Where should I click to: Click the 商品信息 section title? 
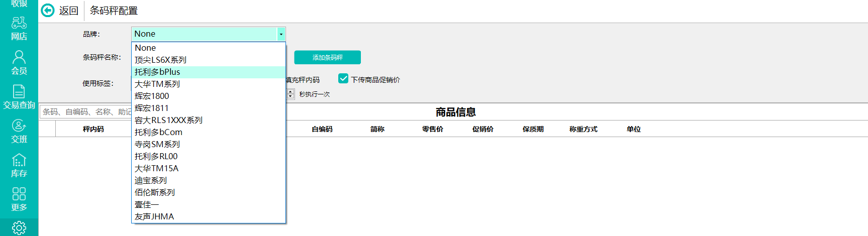[456, 112]
